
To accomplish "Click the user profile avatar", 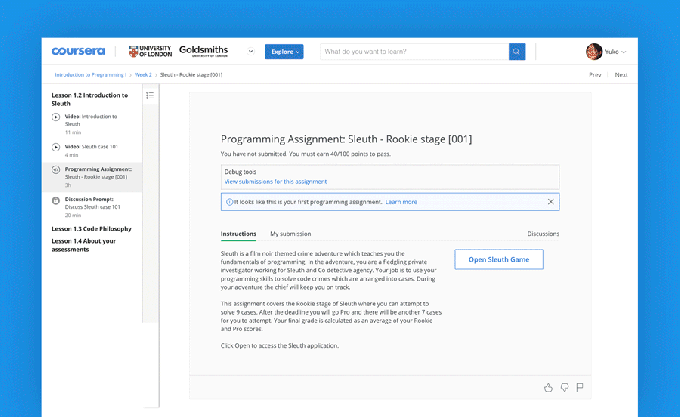I will pyautogui.click(x=594, y=51).
